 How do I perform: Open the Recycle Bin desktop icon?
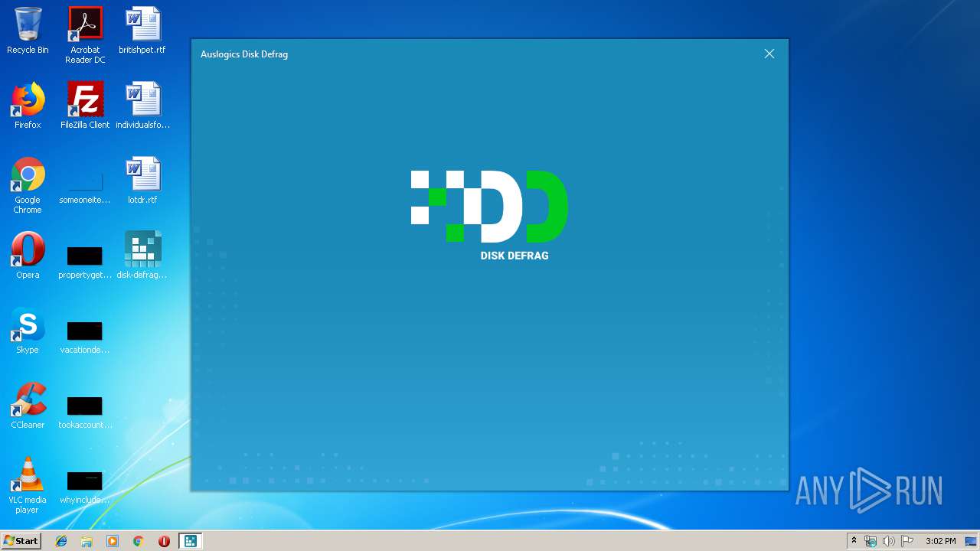[28, 31]
